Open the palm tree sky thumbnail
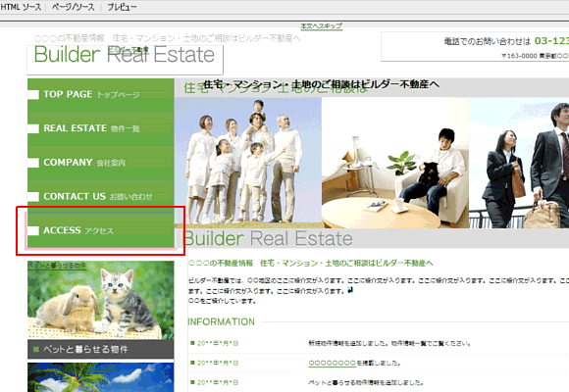569x392 pixels. (101, 377)
